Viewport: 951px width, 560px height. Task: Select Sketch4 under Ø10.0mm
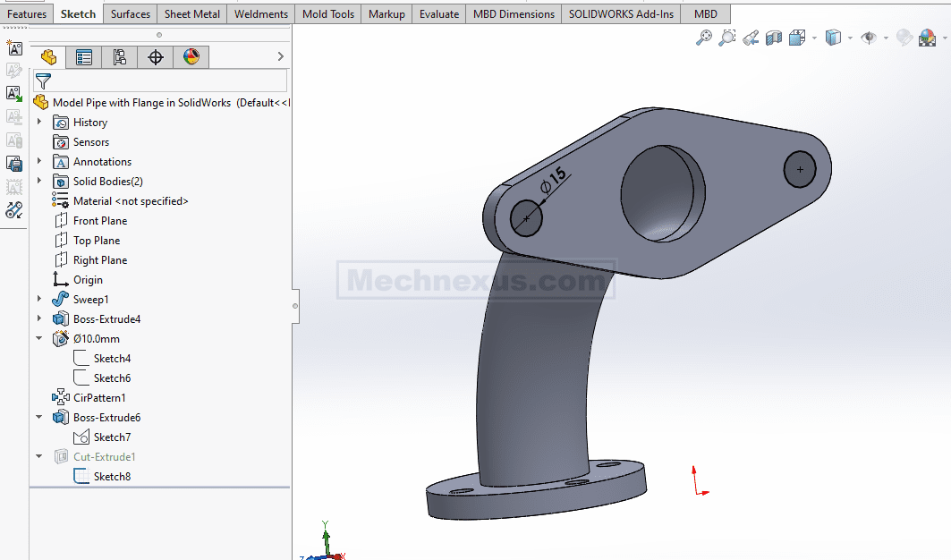tap(112, 359)
